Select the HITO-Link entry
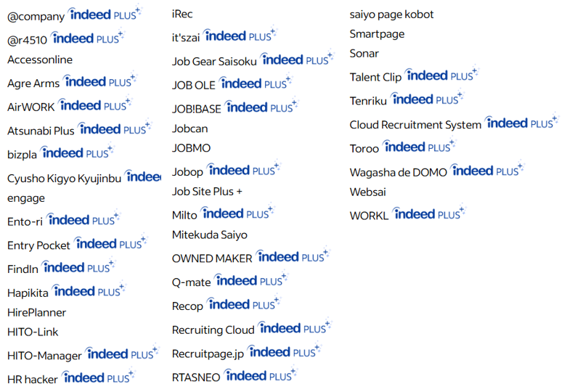The height and width of the screenshot is (392, 567). pyautogui.click(x=33, y=332)
